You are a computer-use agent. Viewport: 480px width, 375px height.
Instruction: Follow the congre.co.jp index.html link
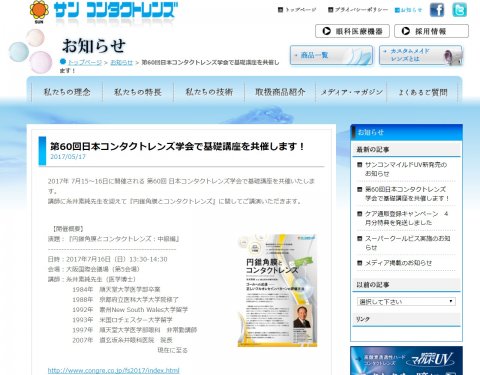coord(113,370)
